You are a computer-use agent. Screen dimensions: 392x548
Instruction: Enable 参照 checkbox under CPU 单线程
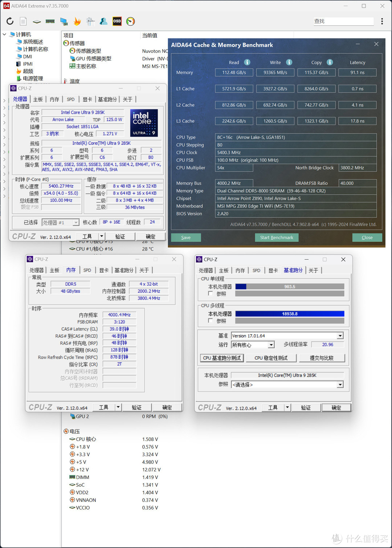[x=211, y=293]
